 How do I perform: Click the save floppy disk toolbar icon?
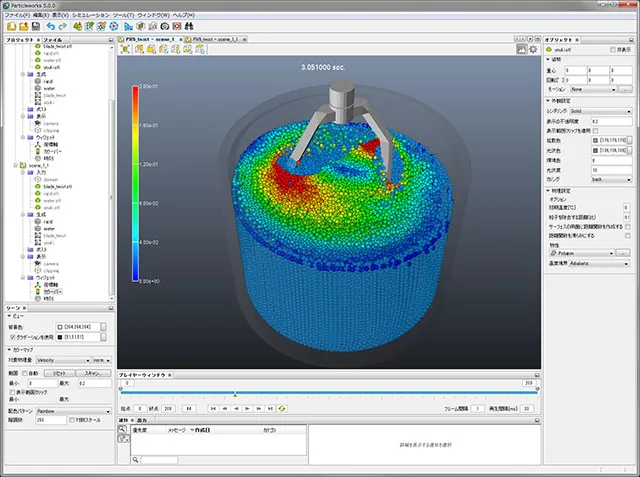pos(36,26)
